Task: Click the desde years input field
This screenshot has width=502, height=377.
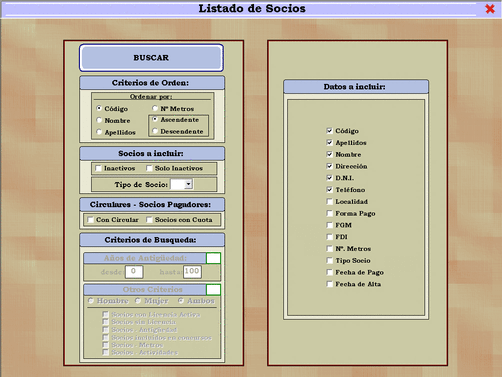Action: [134, 272]
